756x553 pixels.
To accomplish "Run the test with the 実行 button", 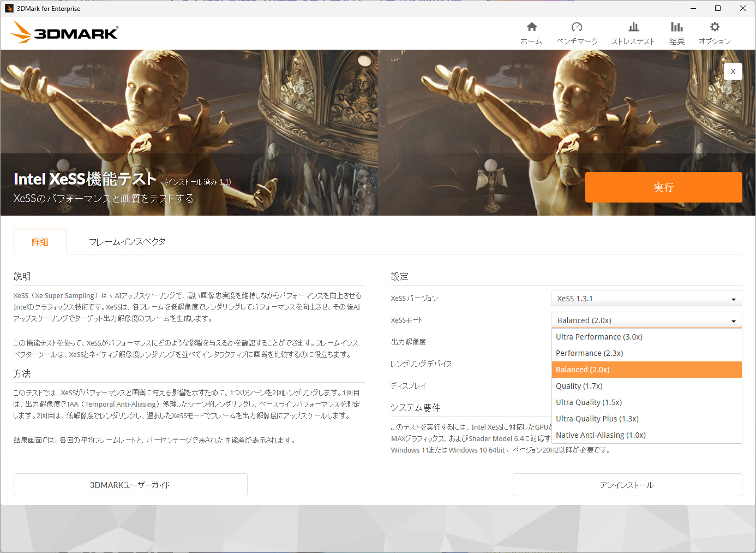I will (x=663, y=187).
